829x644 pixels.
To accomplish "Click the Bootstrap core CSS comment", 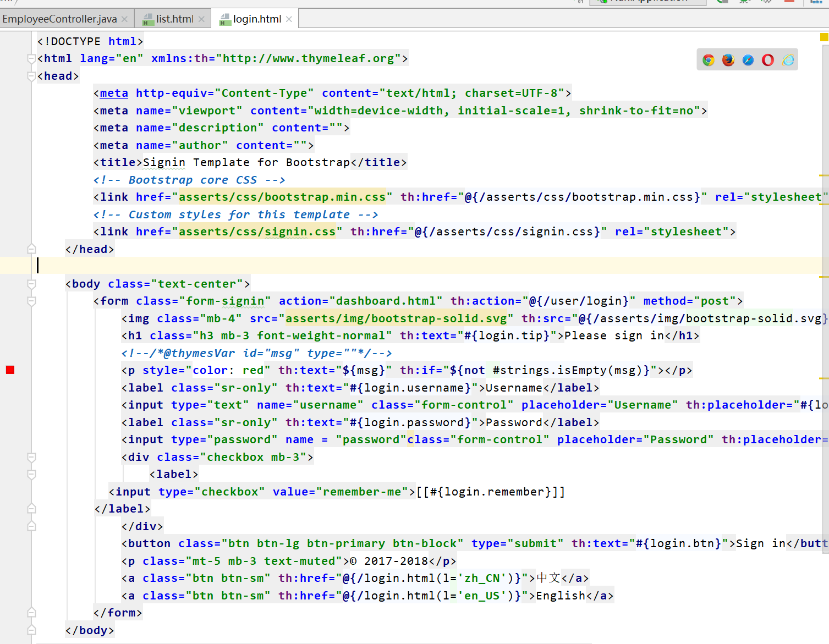I will click(189, 180).
